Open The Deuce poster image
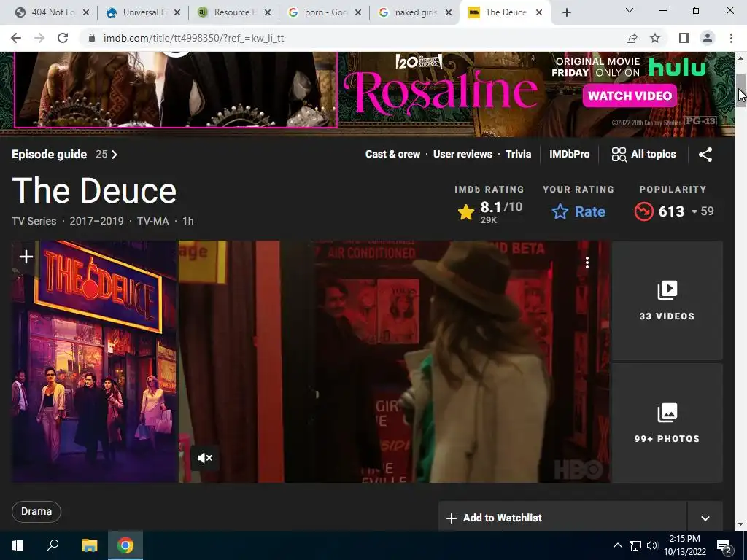Screen dimensions: 747x560 click(95, 362)
